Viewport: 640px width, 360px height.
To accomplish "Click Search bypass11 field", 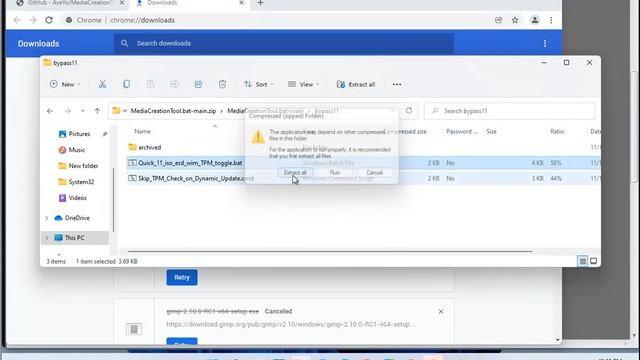I will [509, 111].
